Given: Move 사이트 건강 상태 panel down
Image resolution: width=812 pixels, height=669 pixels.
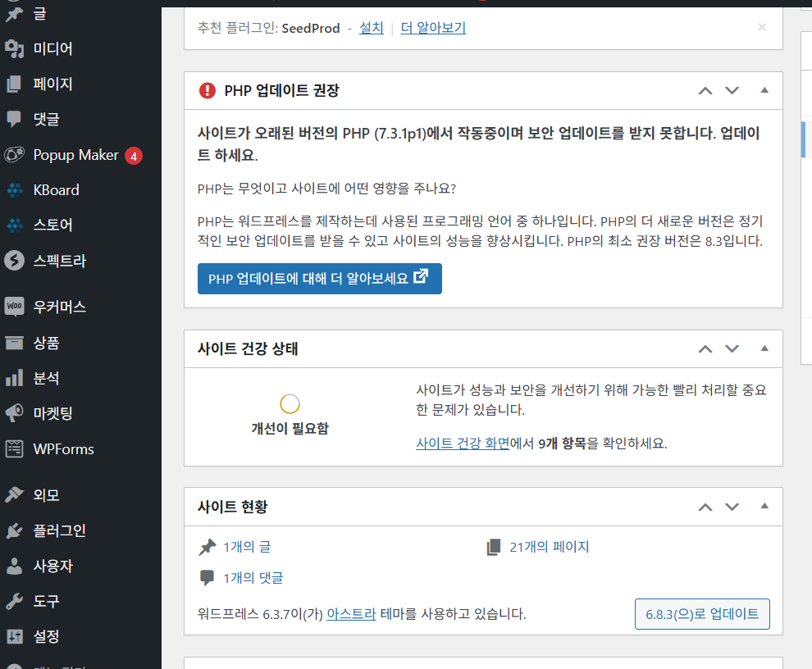Looking at the screenshot, I should [x=732, y=349].
